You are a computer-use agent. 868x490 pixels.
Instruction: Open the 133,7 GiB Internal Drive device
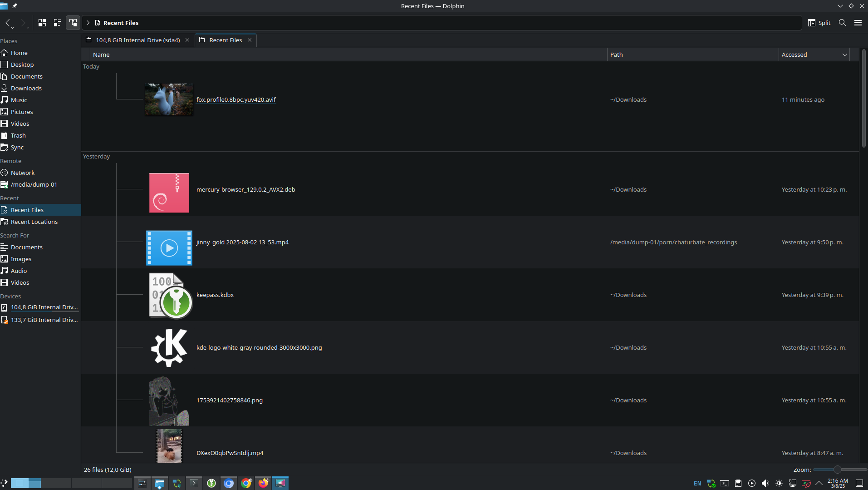click(40, 320)
